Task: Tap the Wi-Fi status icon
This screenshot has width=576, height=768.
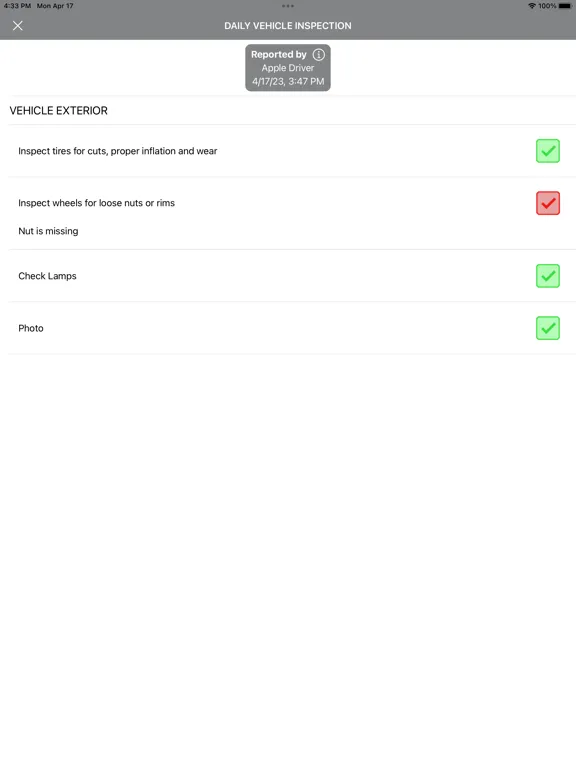Action: [532, 6]
